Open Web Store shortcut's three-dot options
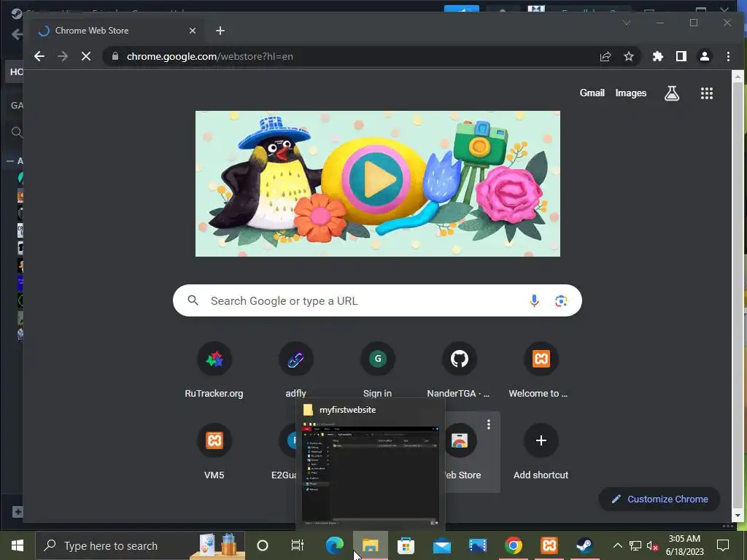 coord(489,424)
